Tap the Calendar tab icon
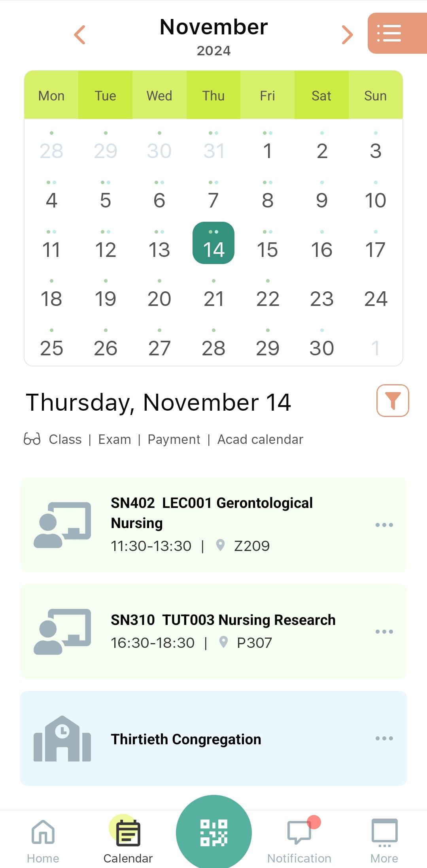The image size is (427, 868). click(x=128, y=832)
